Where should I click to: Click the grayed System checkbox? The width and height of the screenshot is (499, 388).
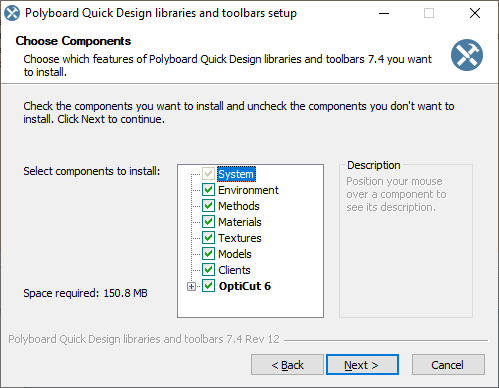click(x=208, y=174)
